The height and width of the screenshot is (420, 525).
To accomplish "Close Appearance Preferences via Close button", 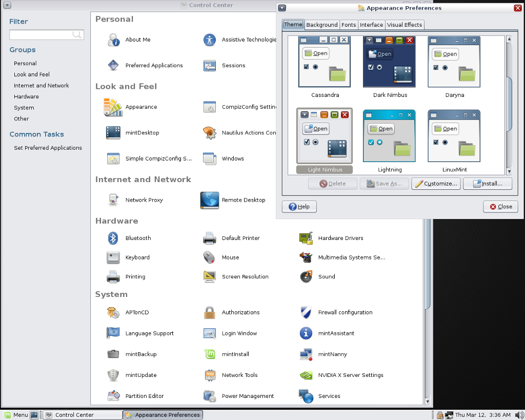I will 500,207.
